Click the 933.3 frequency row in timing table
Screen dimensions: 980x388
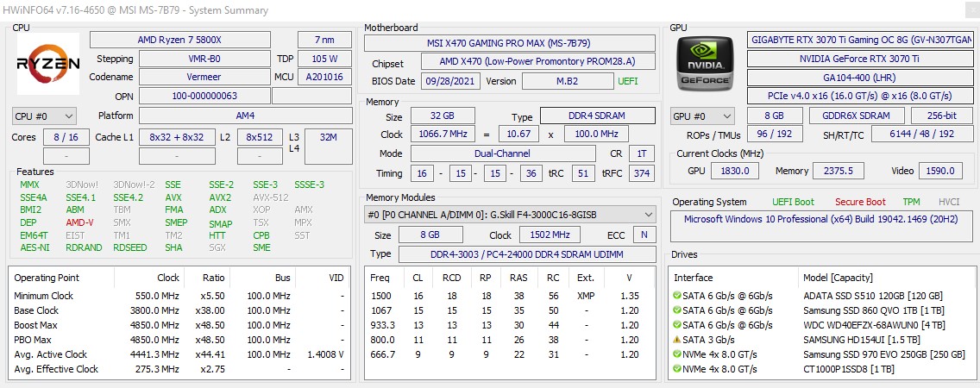click(510, 325)
